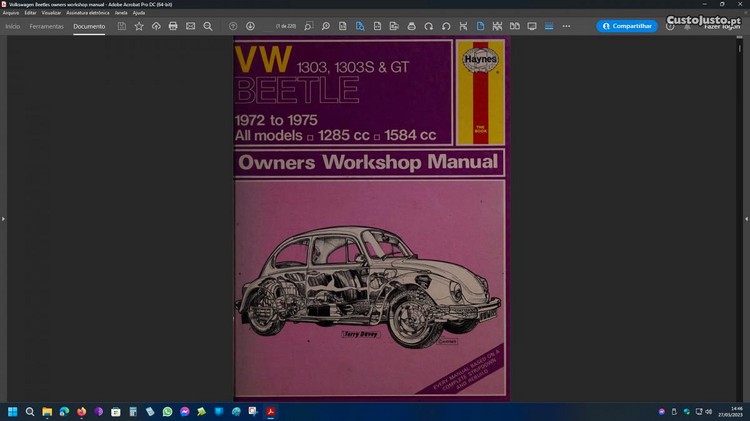750x421 pixels.
Task: Print the document using printer icon
Action: [x=173, y=26]
